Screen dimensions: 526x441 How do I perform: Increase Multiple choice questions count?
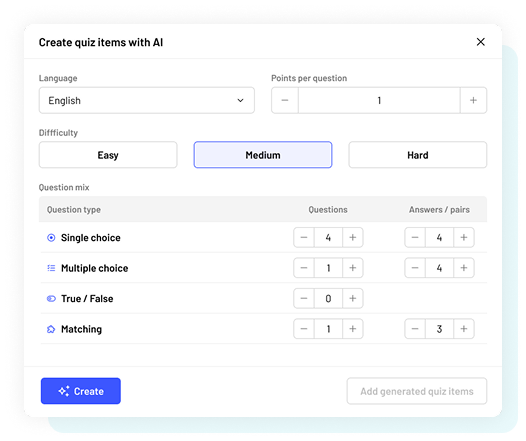(x=353, y=268)
